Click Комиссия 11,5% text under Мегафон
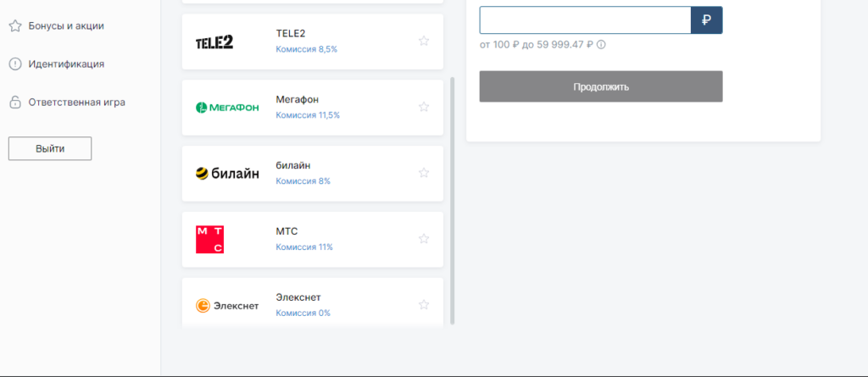Screen dimensions: 868x377 308,115
